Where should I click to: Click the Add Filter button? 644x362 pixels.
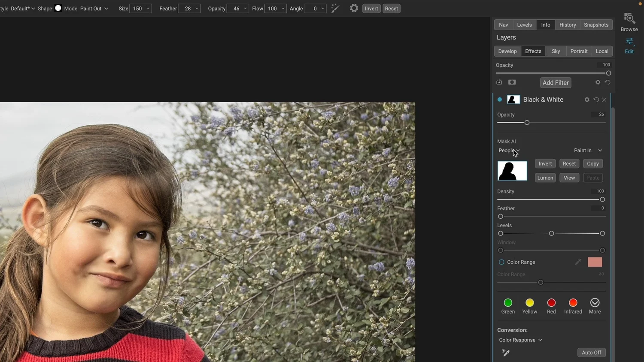tap(555, 82)
